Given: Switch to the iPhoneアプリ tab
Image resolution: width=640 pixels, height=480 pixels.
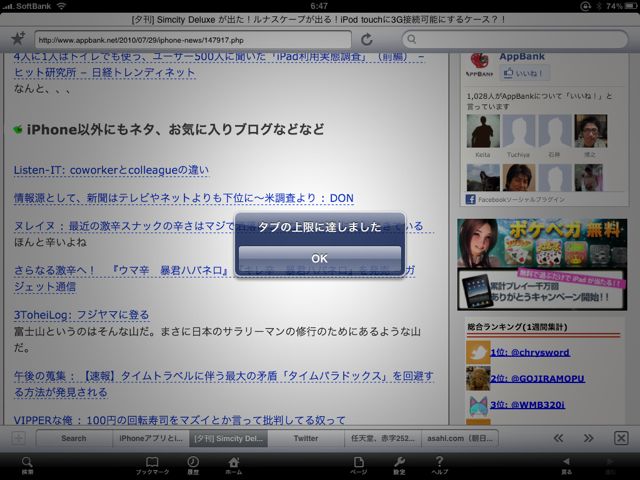Looking at the screenshot, I should [151, 438].
